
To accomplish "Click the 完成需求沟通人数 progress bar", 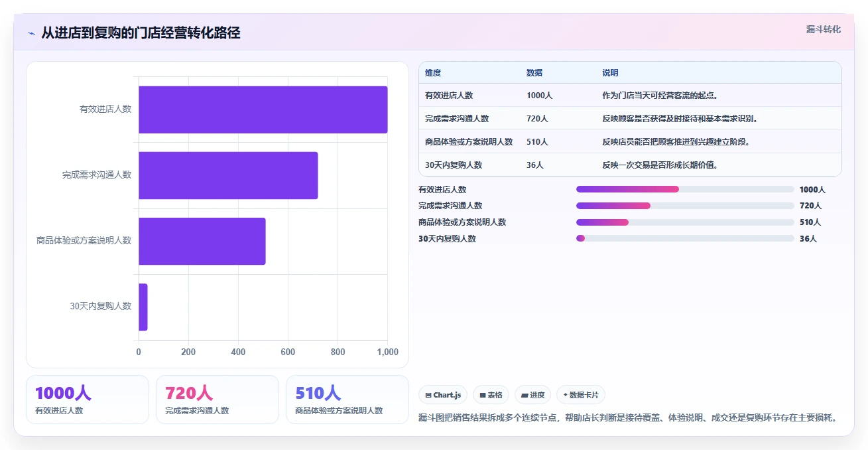I will [685, 206].
